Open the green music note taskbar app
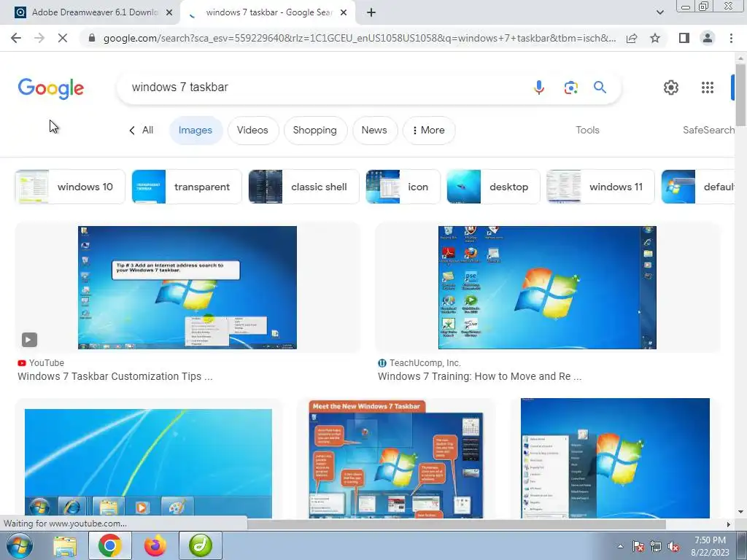 [x=201, y=545]
